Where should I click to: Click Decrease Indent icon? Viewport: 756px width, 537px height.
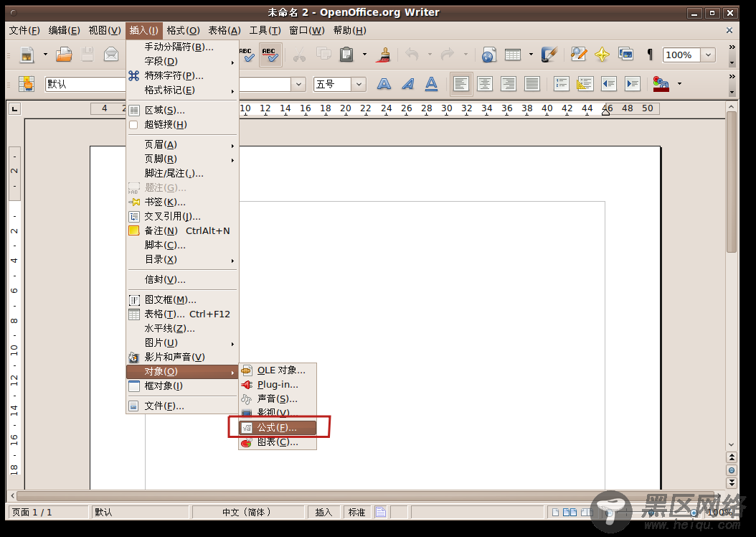(x=609, y=84)
